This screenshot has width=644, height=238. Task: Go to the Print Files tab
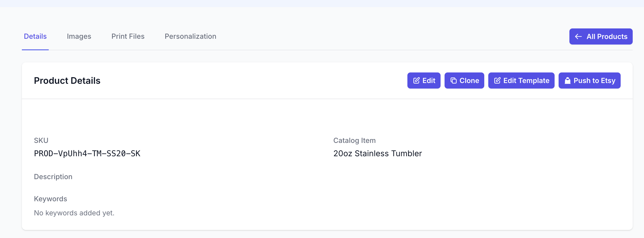pos(128,36)
